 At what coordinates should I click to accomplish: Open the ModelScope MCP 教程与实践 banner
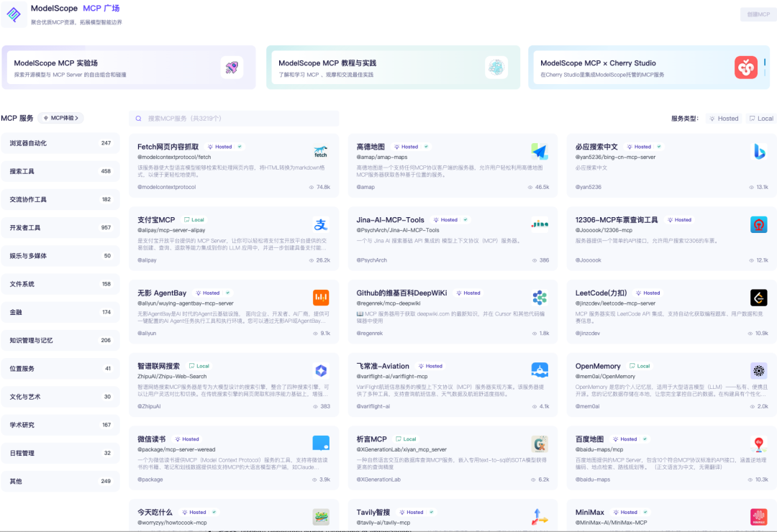[x=393, y=68]
